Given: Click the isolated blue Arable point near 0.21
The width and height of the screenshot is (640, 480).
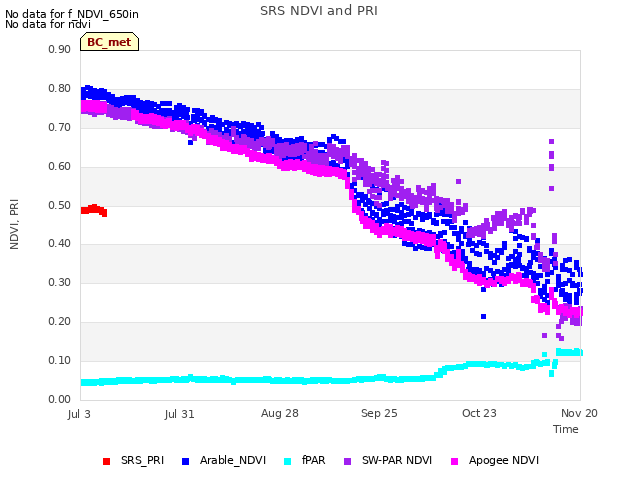Looking at the screenshot, I should pyautogui.click(x=484, y=316).
